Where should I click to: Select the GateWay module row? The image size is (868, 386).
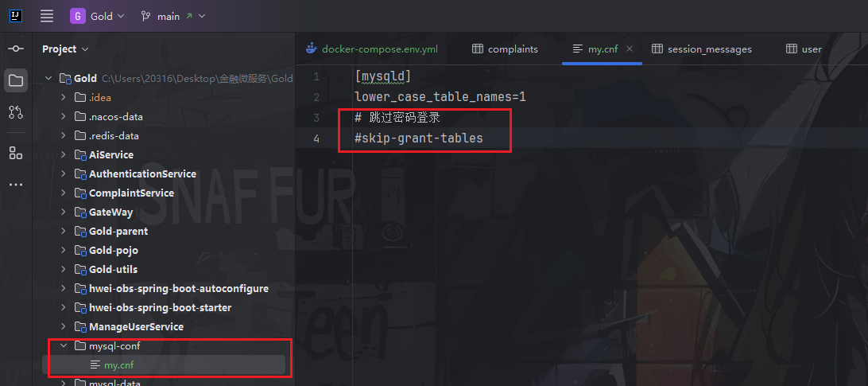point(163,212)
